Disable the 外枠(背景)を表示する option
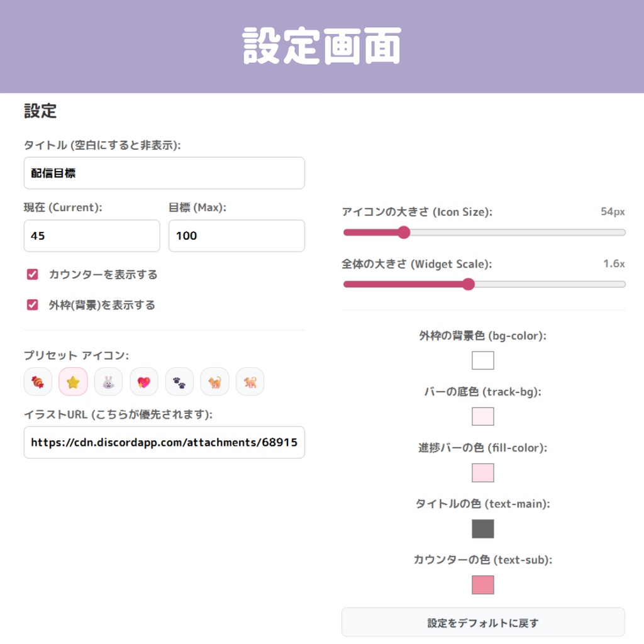The image size is (644, 644). [33, 305]
